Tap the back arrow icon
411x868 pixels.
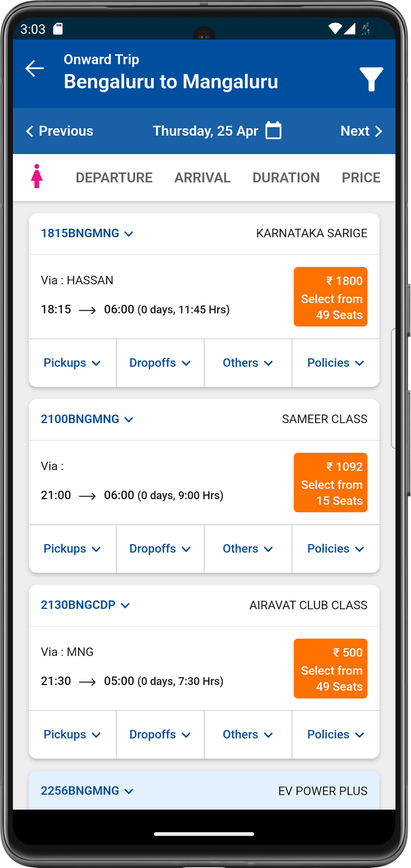click(35, 68)
